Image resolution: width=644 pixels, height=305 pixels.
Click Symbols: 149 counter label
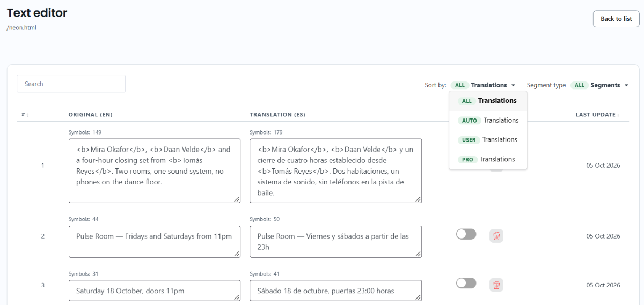(85, 132)
